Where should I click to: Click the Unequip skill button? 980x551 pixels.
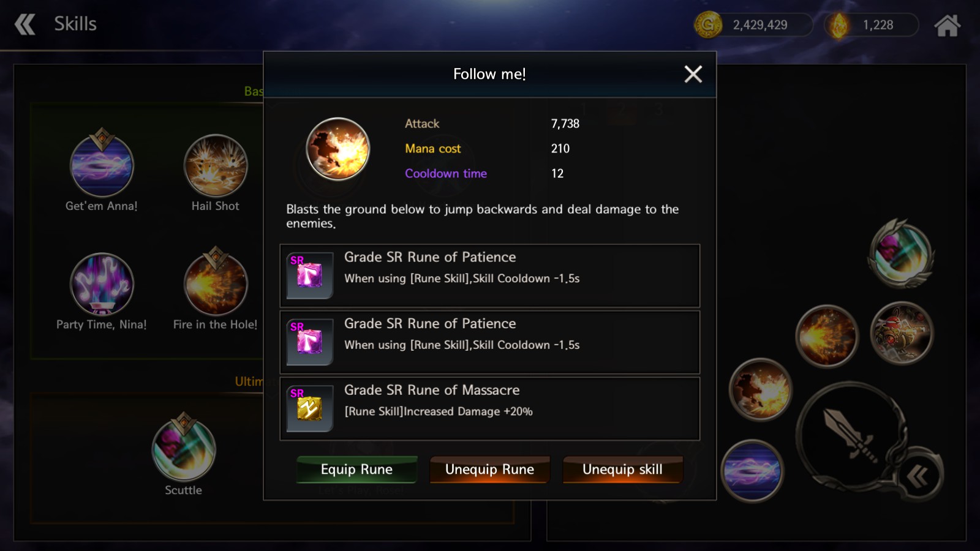click(622, 469)
